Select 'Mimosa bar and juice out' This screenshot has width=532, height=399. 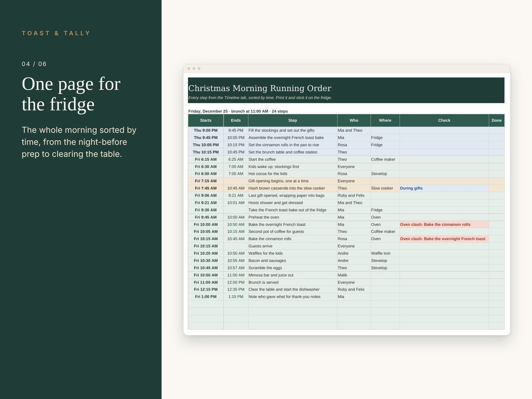pos(293,275)
